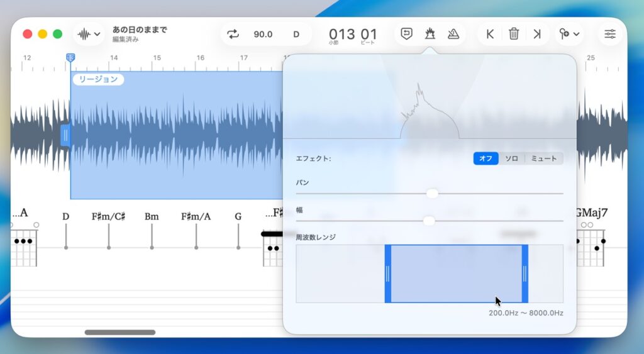Image resolution: width=644 pixels, height=354 pixels.
Task: Open the key D selector
Action: click(296, 34)
